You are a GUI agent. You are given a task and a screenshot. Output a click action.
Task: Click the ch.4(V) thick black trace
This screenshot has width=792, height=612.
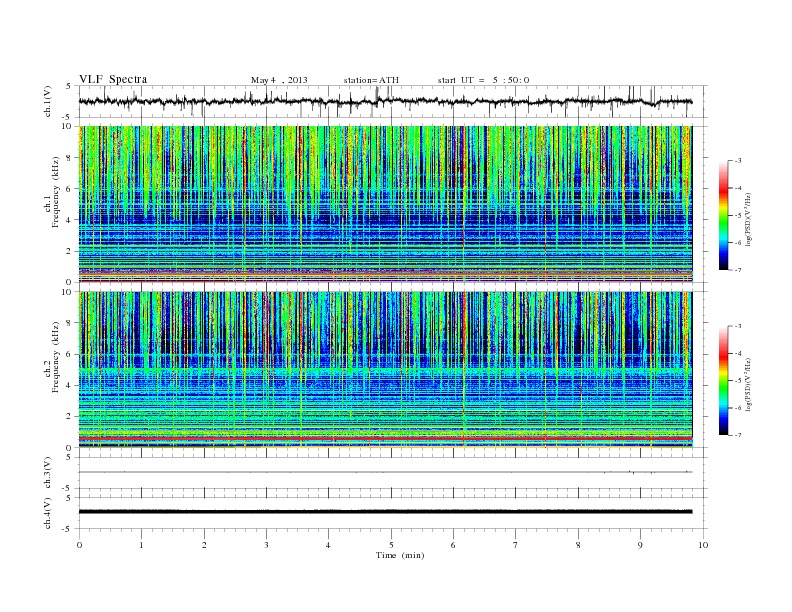(x=386, y=512)
